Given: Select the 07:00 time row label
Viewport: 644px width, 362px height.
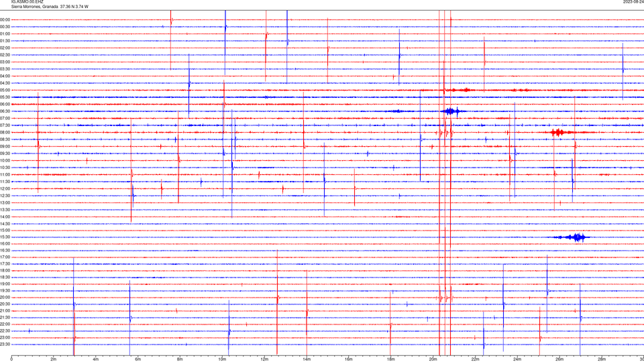Looking at the screenshot, I should point(5,118).
